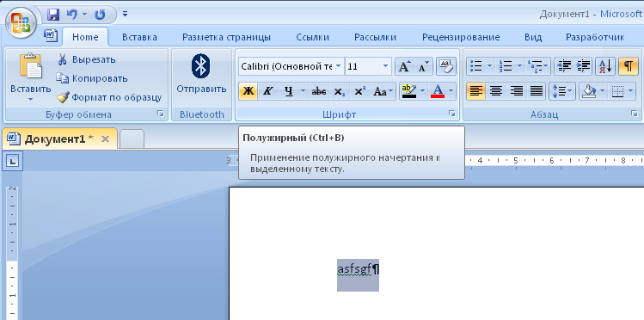Go to the Рецензирование tab

[461, 37]
